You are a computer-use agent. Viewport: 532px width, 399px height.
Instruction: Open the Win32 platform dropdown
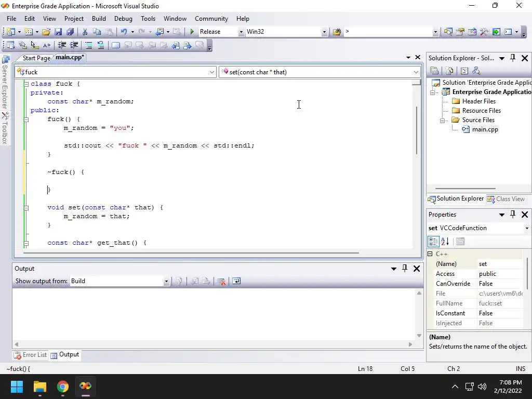tap(324, 32)
